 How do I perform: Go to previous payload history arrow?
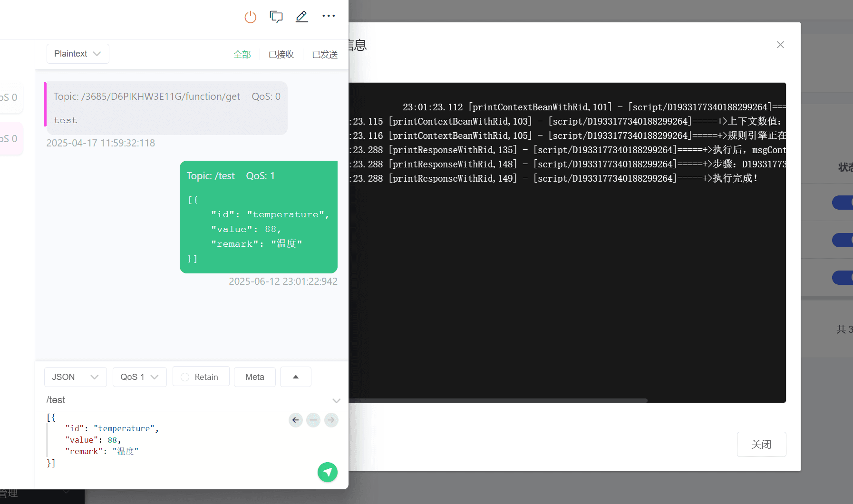(296, 420)
